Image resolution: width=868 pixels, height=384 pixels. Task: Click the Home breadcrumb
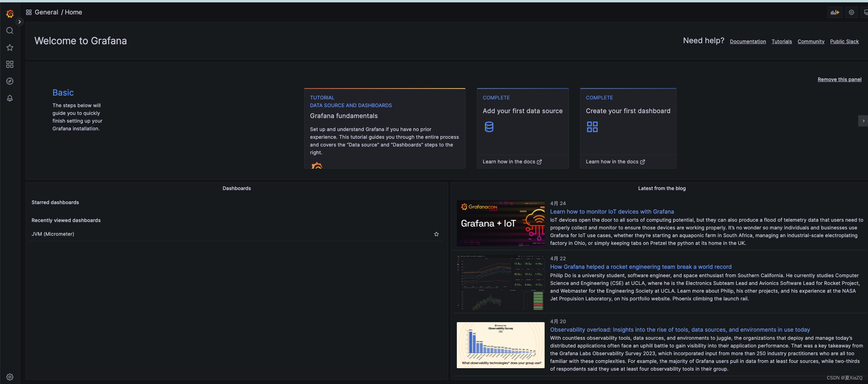point(73,12)
